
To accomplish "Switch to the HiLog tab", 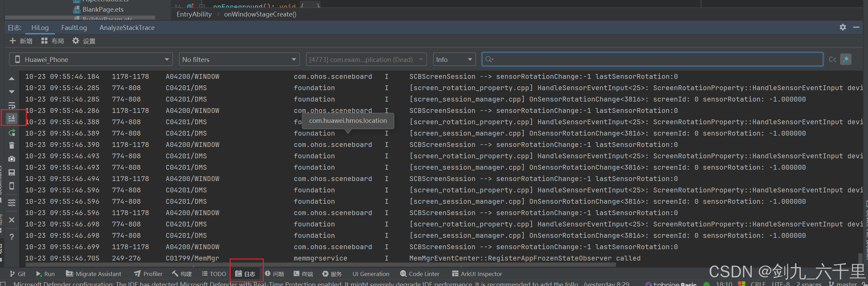I will coord(40,28).
